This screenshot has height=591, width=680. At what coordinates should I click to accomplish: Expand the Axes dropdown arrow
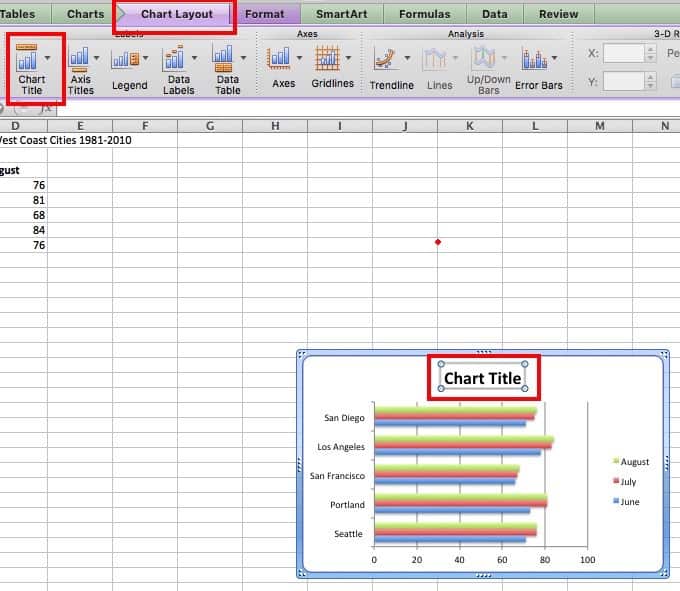click(299, 58)
